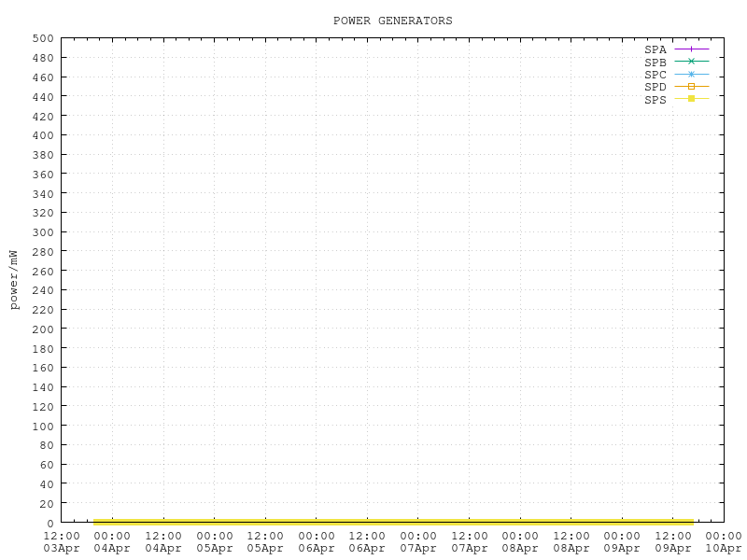The image size is (747, 560).
Task: Click the 500 y-axis tick label
Action: pyautogui.click(x=43, y=38)
